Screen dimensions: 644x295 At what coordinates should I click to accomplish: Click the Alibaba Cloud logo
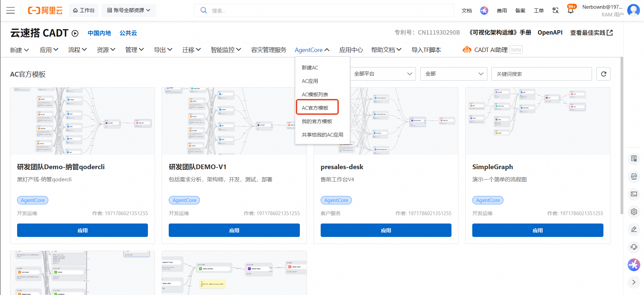click(45, 10)
